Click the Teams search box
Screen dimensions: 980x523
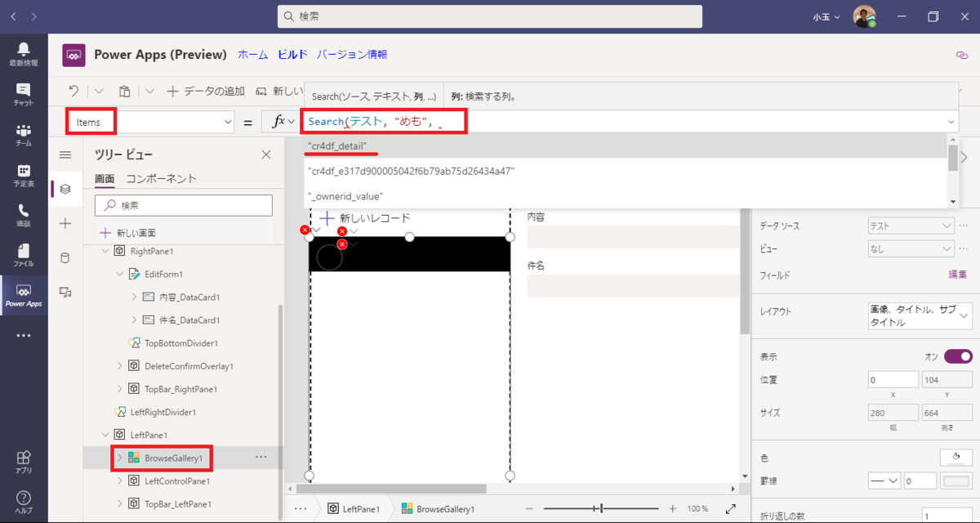(490, 16)
